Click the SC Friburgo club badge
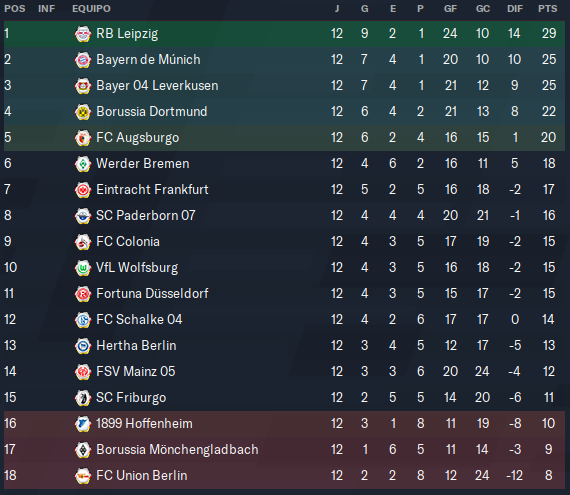 pyautogui.click(x=83, y=398)
